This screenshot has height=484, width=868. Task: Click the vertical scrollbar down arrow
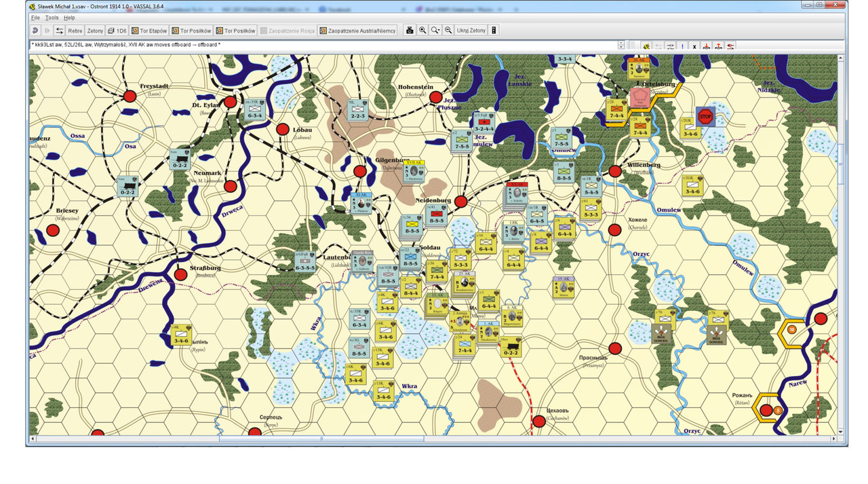841,431
